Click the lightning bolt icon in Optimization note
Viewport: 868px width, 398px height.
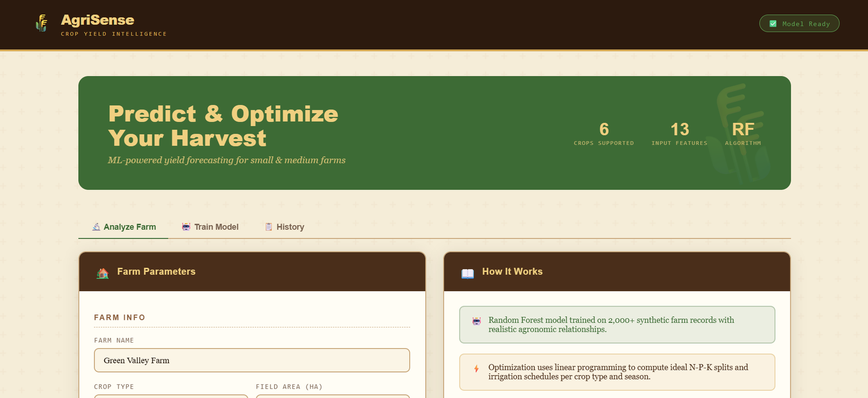tap(476, 369)
